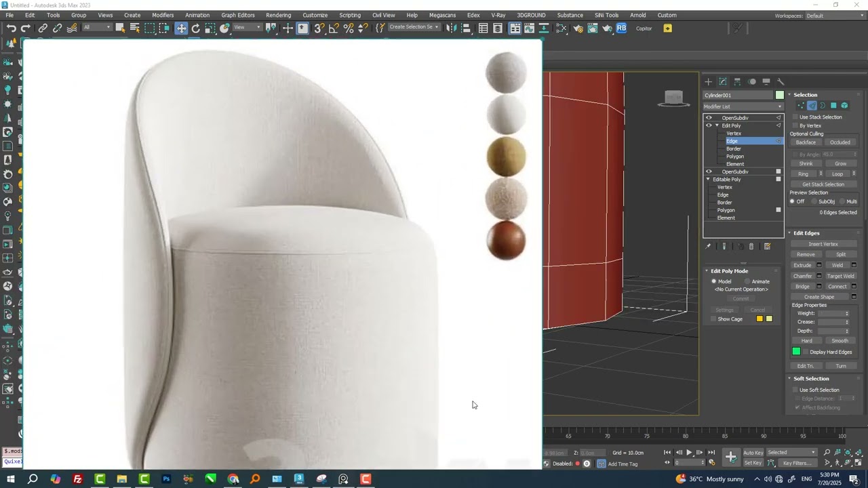Open the V-Ray menu
Viewport: 868px width, 488px height.
(498, 15)
